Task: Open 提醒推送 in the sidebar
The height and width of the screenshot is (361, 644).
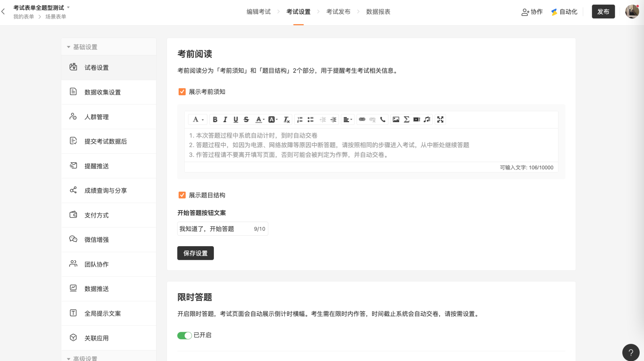Action: point(109,166)
